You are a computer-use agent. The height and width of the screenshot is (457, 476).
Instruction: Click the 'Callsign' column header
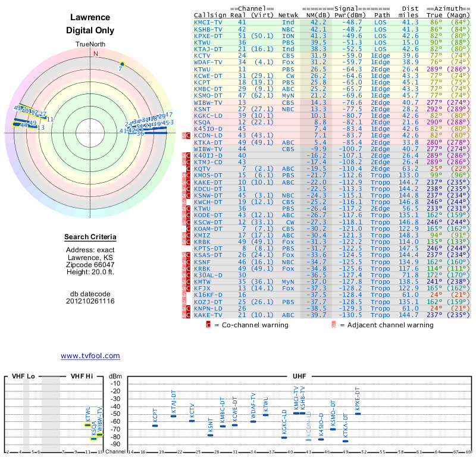(210, 15)
